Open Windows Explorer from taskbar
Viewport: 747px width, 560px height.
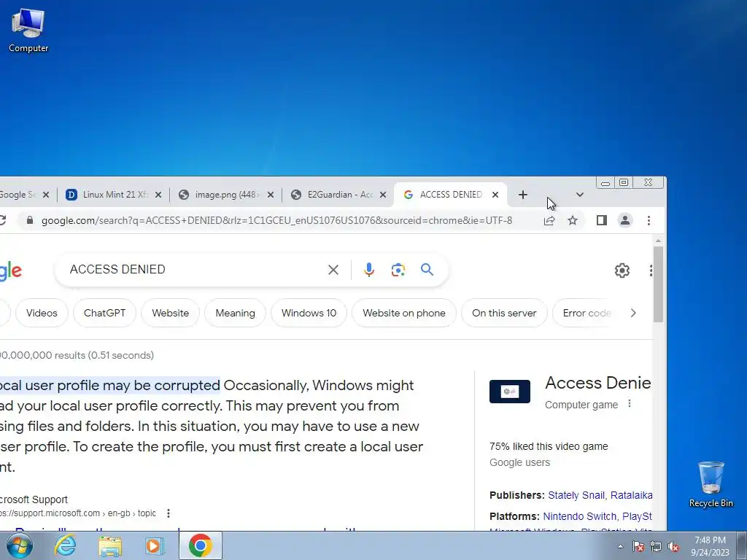[110, 545]
